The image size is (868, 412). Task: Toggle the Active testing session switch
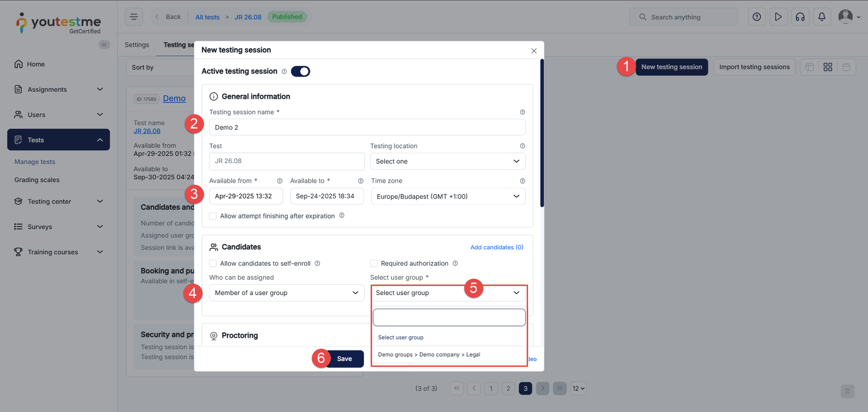point(300,72)
